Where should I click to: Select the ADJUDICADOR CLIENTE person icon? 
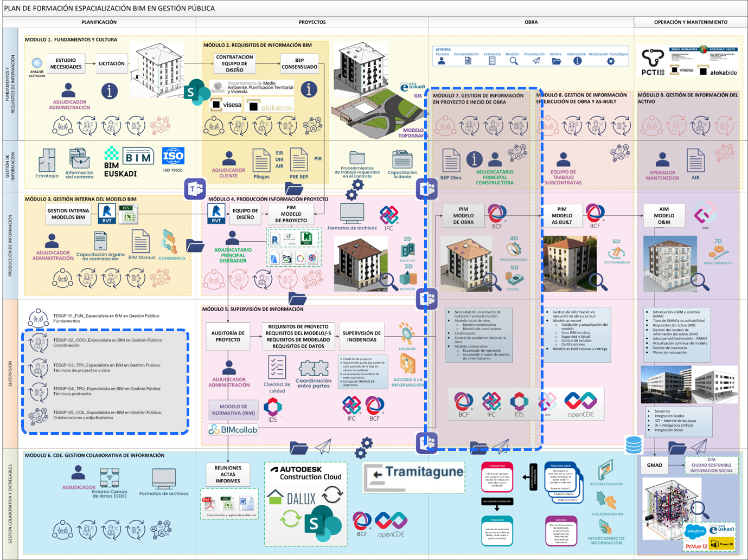229,158
